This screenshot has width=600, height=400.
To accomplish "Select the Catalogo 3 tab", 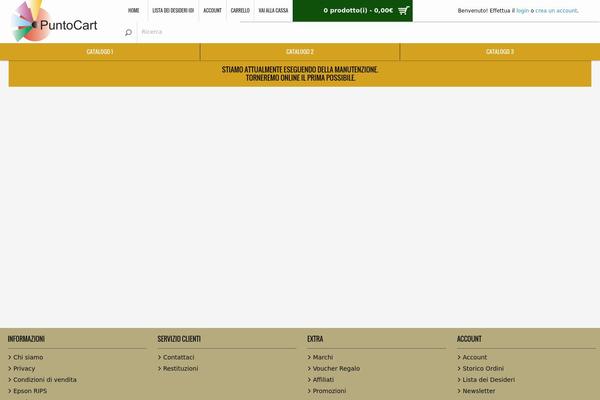I will (500, 52).
